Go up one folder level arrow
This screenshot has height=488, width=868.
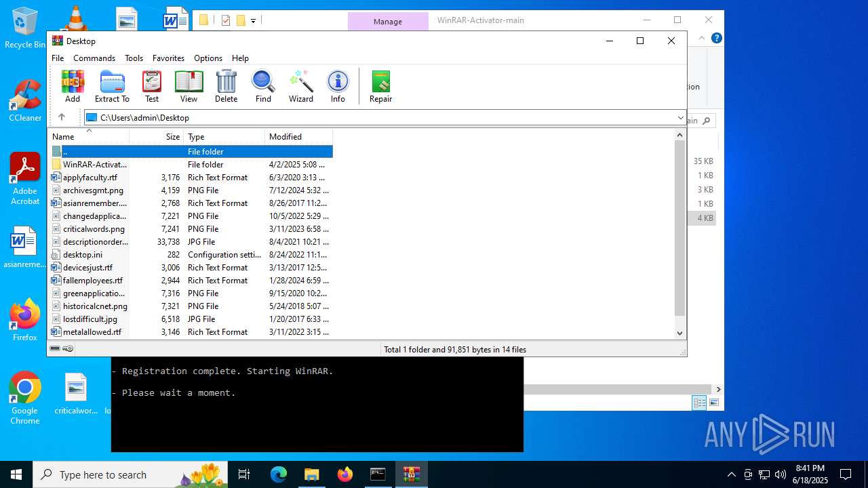(61, 117)
